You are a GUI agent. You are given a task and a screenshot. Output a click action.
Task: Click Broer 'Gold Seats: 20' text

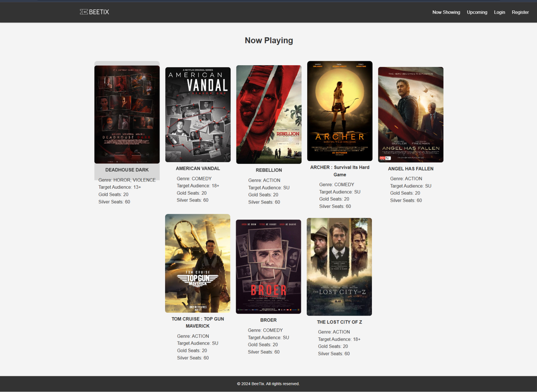[x=262, y=345]
